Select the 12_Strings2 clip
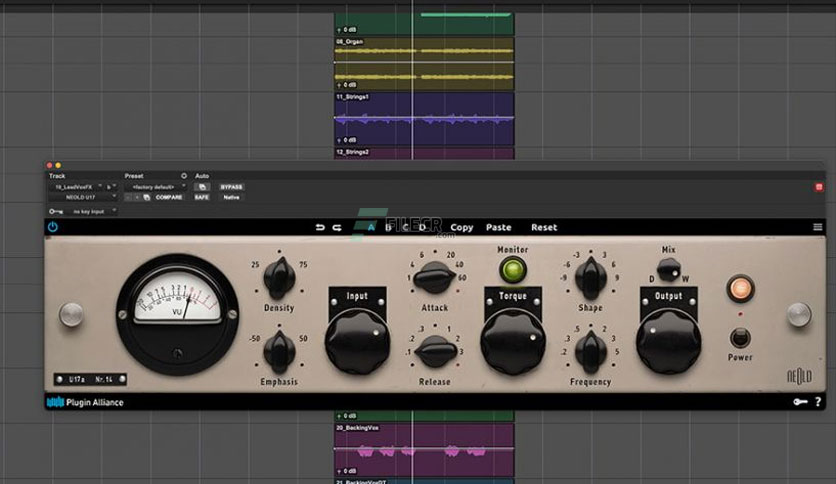 pos(424,153)
